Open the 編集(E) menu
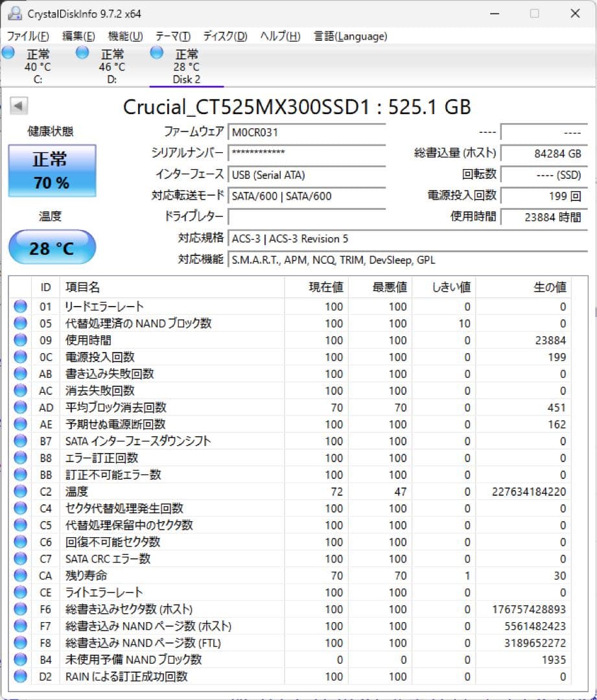This screenshot has height=700, width=597. click(78, 36)
